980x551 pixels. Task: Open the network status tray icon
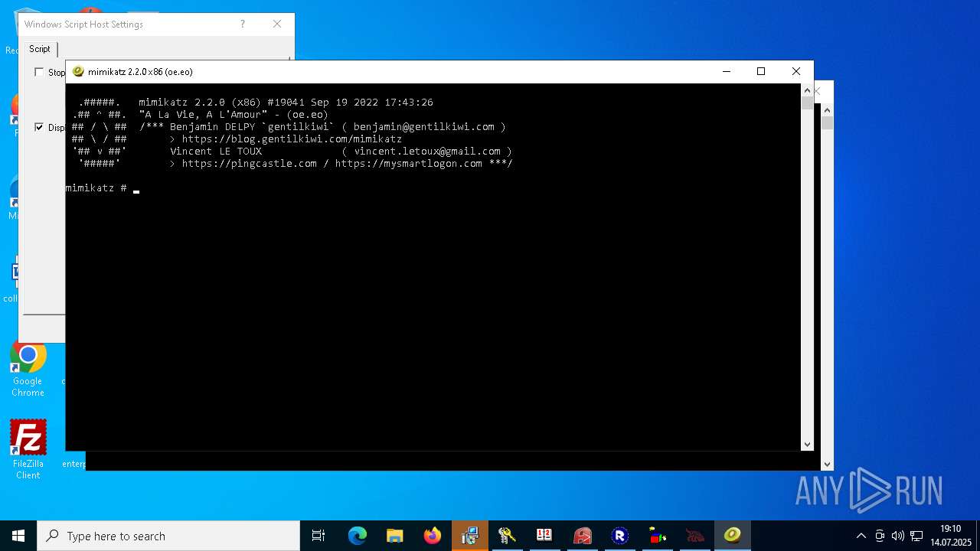(x=916, y=536)
